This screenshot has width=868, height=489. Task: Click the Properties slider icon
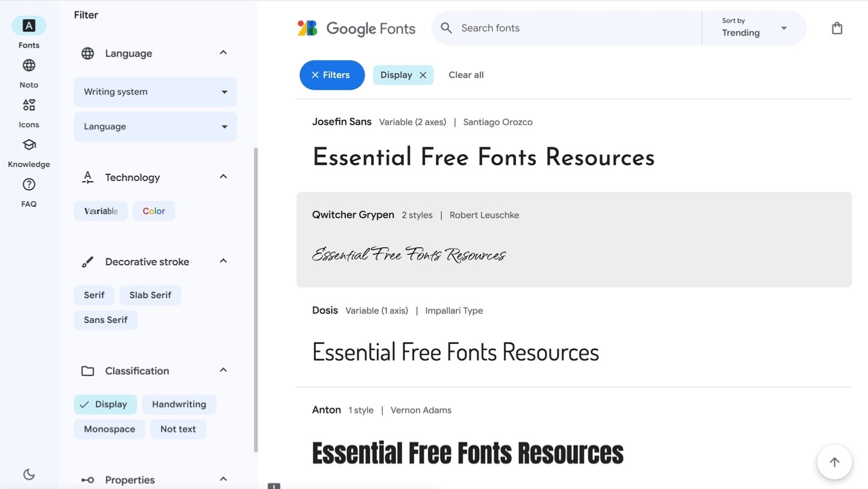(87, 480)
